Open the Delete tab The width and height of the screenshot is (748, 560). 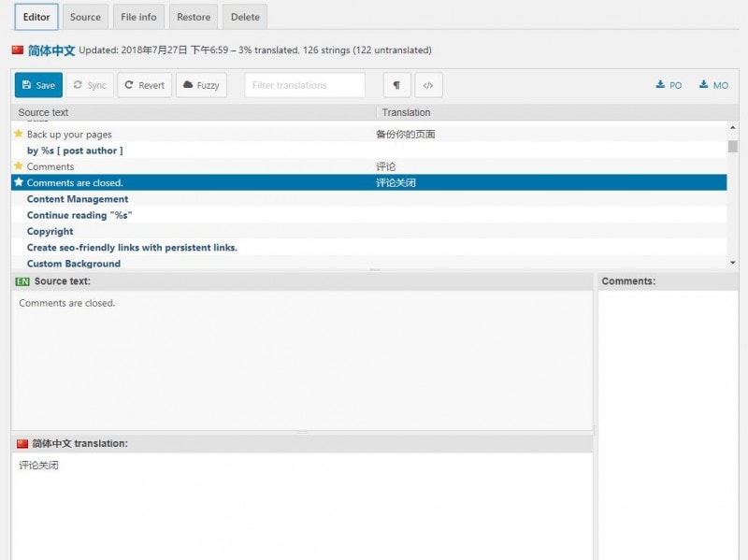click(x=245, y=17)
